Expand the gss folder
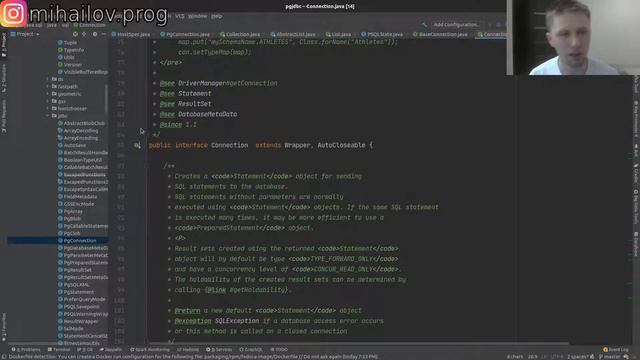The height and width of the screenshot is (360, 640). tap(48, 101)
